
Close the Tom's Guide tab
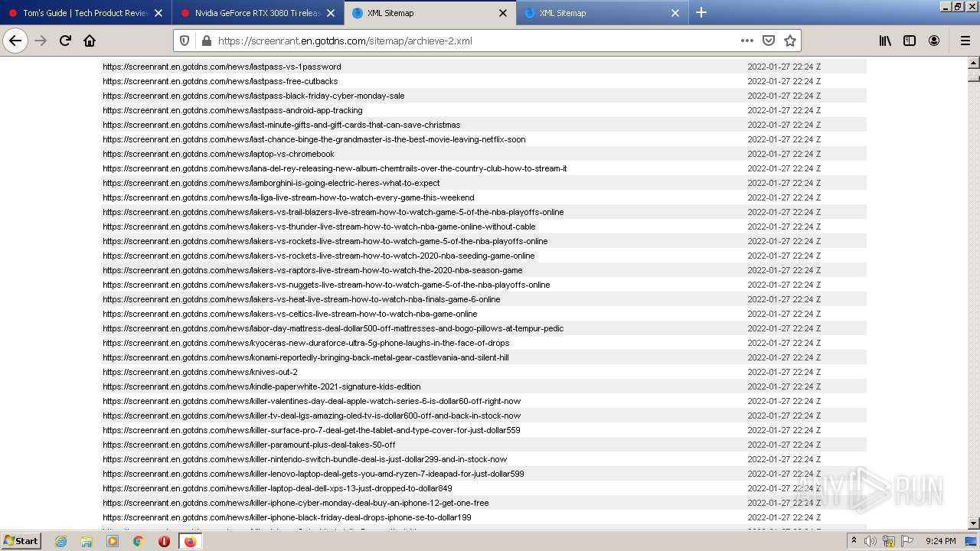[158, 13]
